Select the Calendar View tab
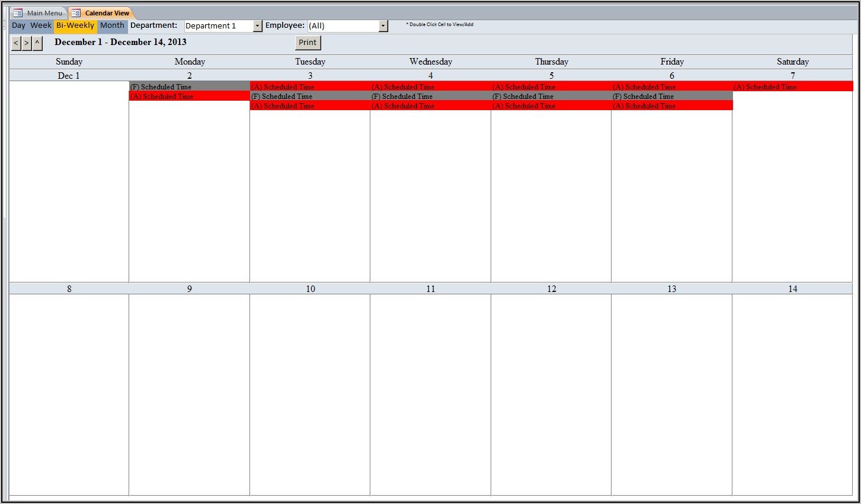861x504 pixels. click(x=107, y=13)
